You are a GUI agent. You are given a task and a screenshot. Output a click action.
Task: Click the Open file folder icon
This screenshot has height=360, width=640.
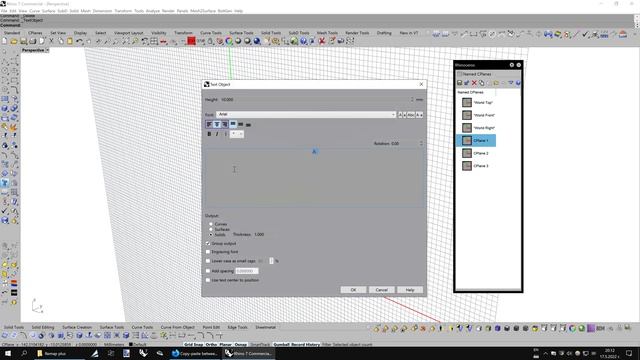14,41
